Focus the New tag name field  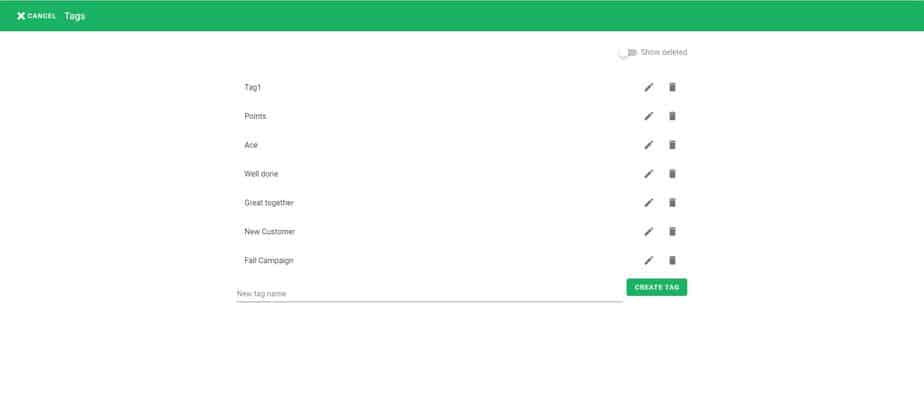tap(430, 293)
